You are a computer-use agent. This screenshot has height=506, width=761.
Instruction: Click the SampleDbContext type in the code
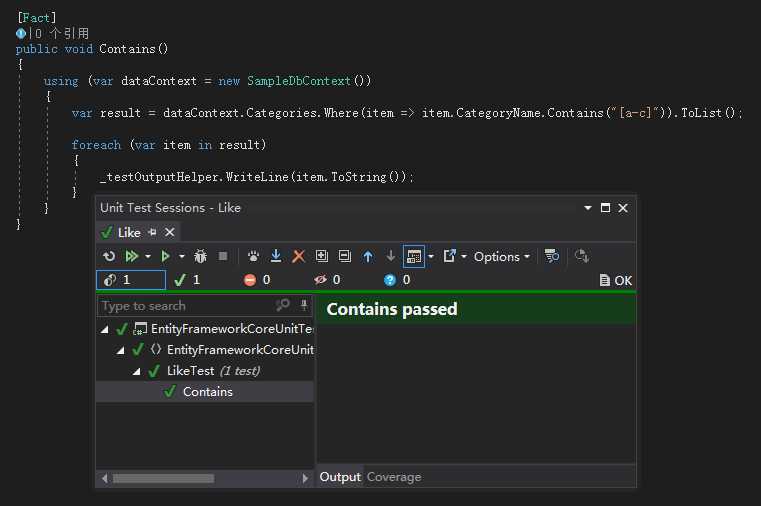click(x=298, y=81)
